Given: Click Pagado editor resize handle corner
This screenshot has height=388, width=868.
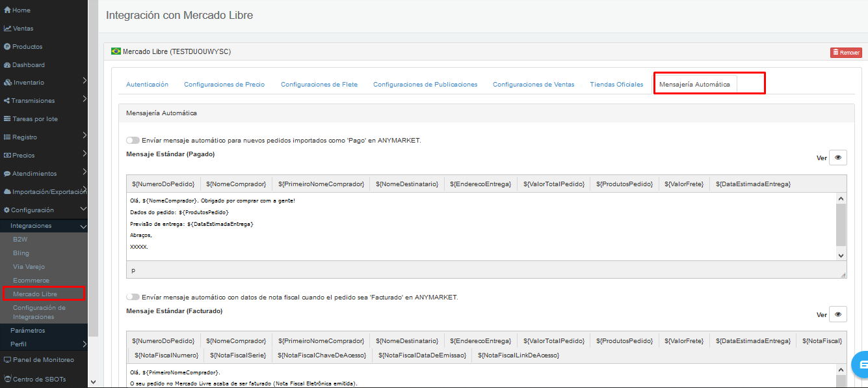Looking at the screenshot, I should click(843, 275).
